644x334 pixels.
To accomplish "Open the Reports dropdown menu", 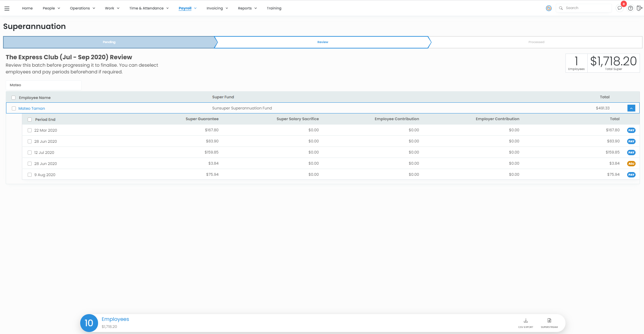I will click(x=247, y=8).
